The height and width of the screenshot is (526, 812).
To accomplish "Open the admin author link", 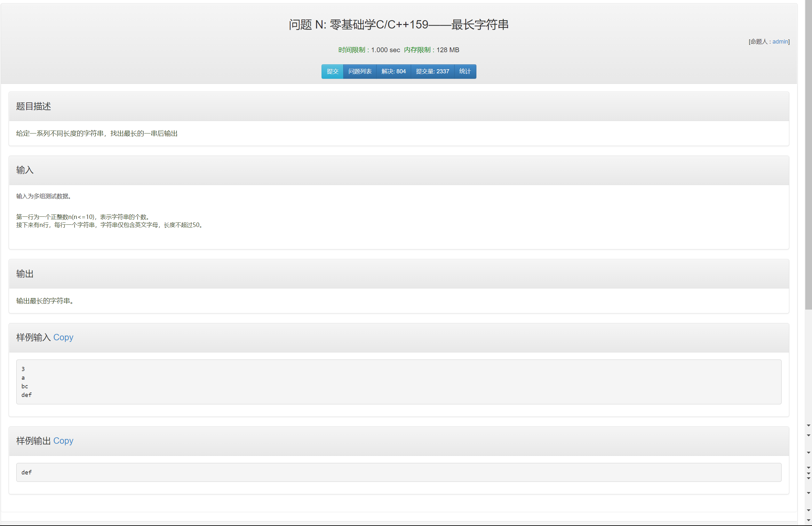I will (780, 42).
